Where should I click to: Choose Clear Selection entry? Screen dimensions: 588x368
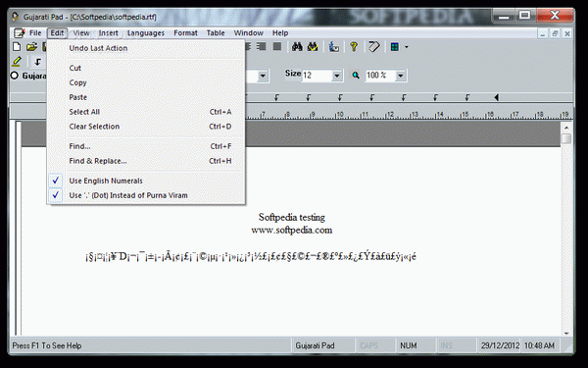146,127
